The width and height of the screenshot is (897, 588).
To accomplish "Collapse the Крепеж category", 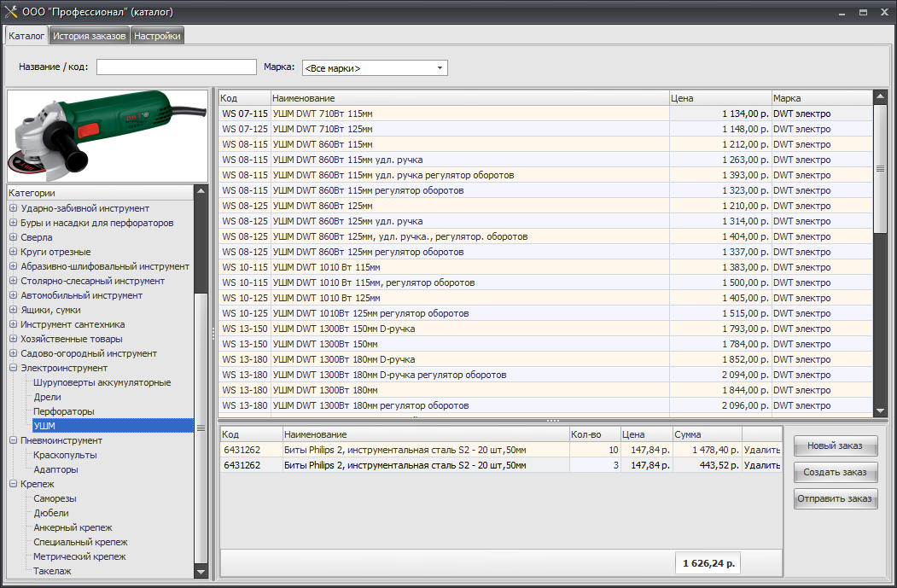I will [x=13, y=484].
